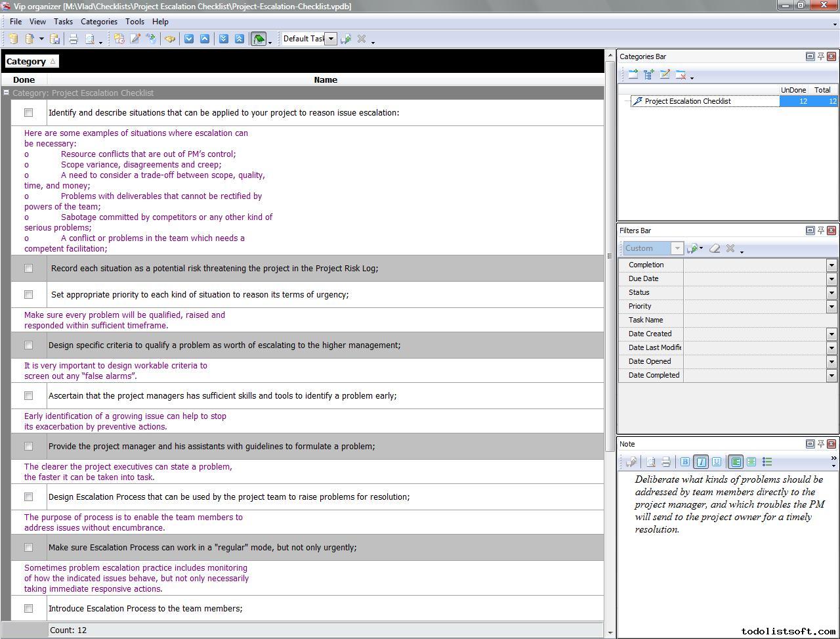Toggle Underline in the Note toolbar

(716, 462)
